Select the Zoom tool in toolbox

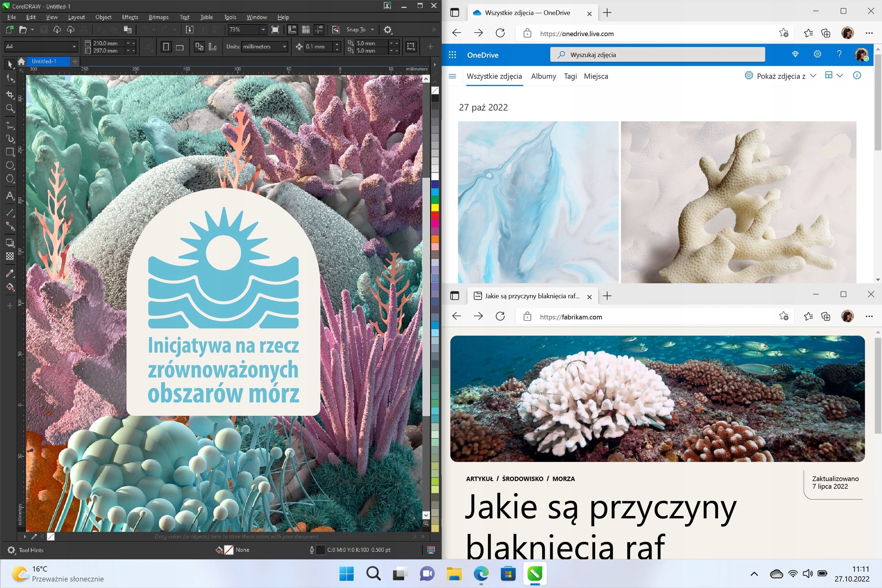[10, 109]
